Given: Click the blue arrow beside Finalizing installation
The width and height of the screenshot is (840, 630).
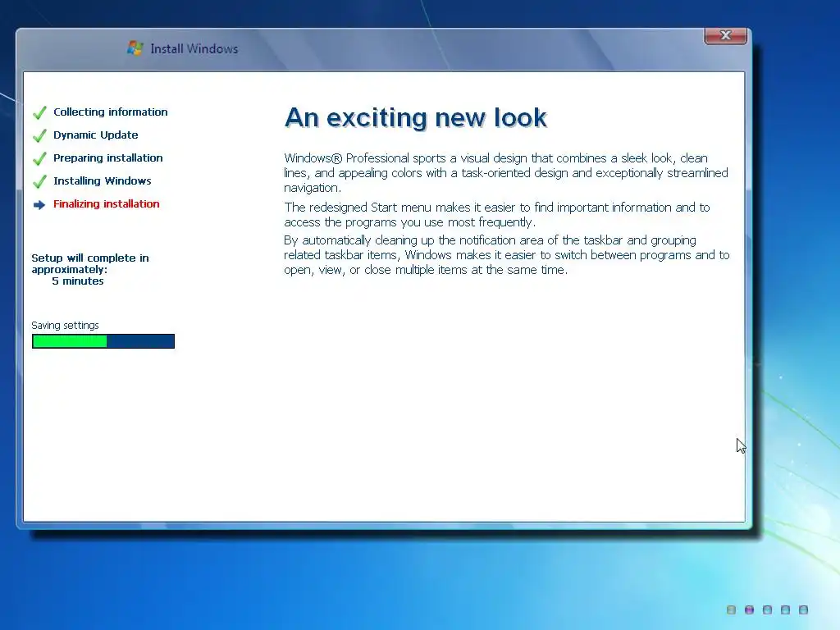Looking at the screenshot, I should 39,204.
